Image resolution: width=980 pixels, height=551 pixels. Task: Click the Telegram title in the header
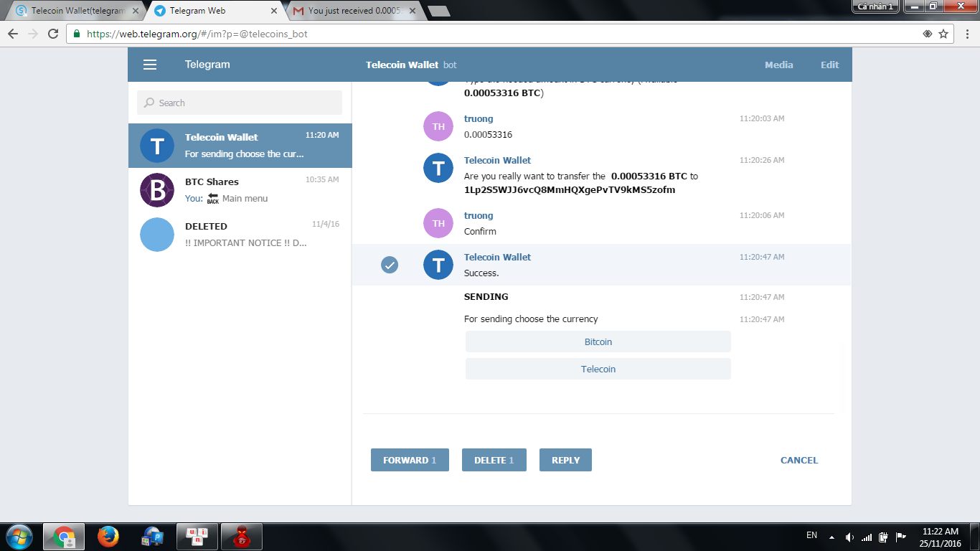tap(207, 65)
